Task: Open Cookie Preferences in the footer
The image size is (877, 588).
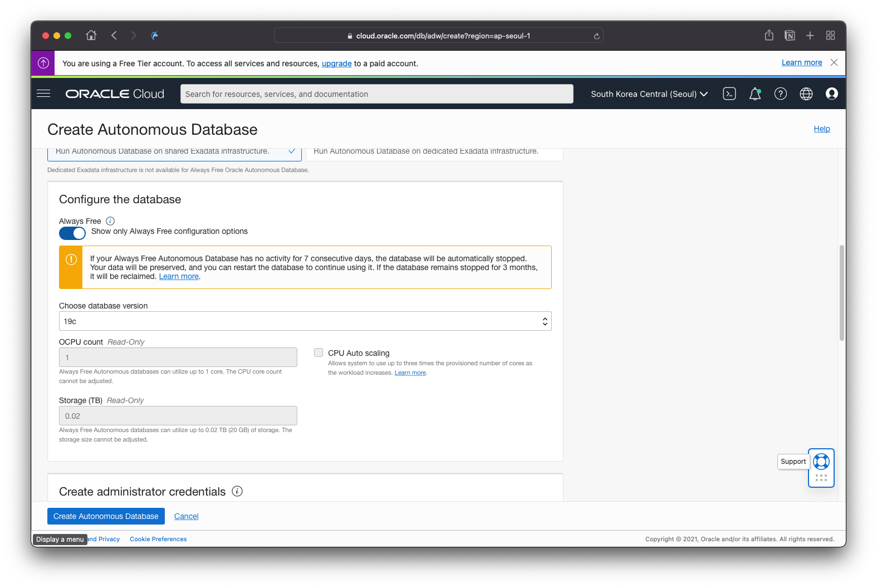Action: [x=158, y=539]
